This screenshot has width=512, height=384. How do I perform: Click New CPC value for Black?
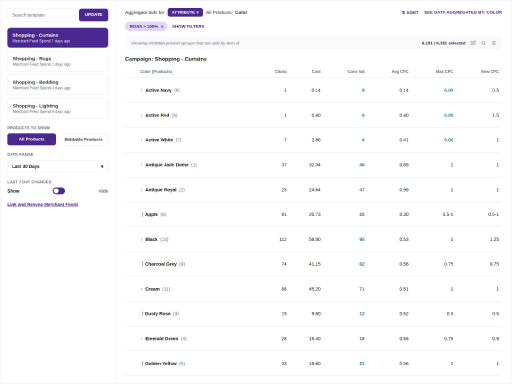click(494, 239)
